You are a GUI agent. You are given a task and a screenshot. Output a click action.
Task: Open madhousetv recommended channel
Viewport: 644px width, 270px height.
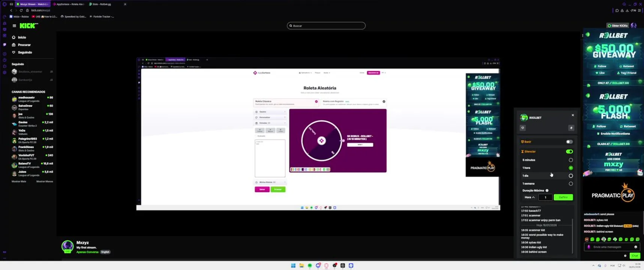(x=32, y=99)
